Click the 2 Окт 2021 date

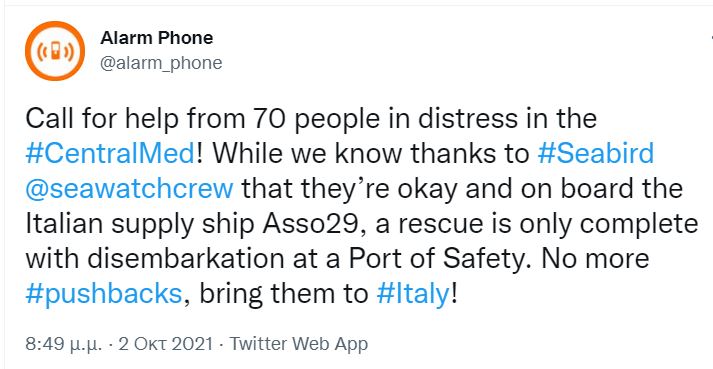166,344
